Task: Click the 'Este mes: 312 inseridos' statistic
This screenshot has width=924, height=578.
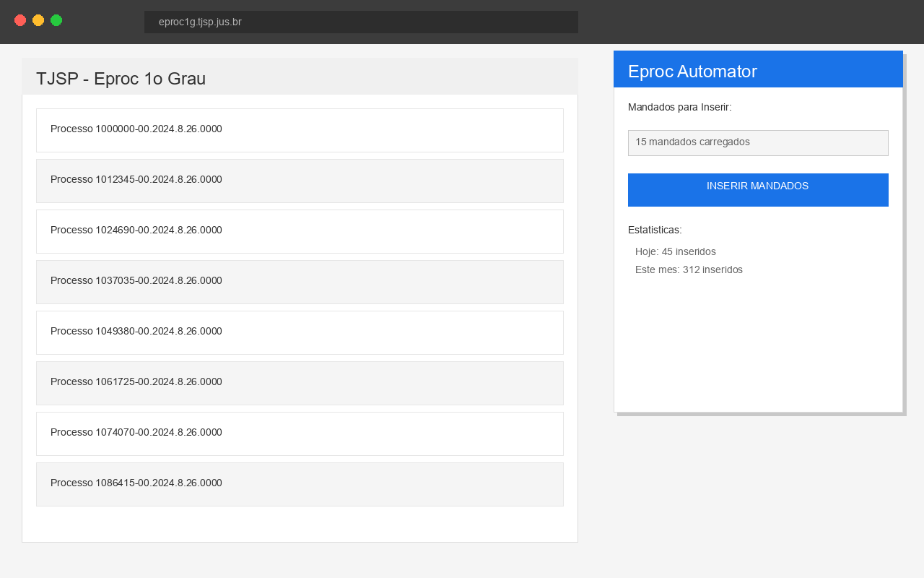Action: pyautogui.click(x=689, y=269)
